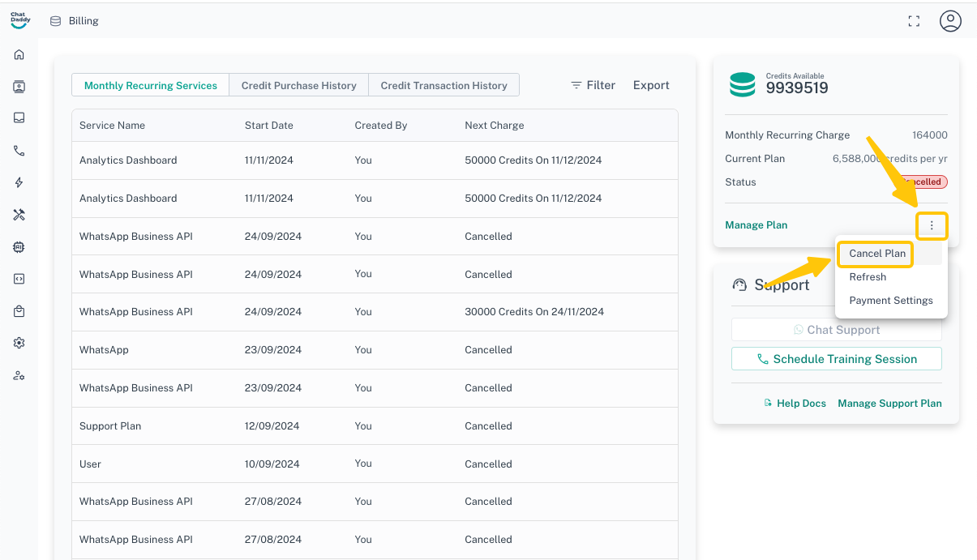
Task: Click the phone calls sidebar icon
Action: pyautogui.click(x=19, y=151)
